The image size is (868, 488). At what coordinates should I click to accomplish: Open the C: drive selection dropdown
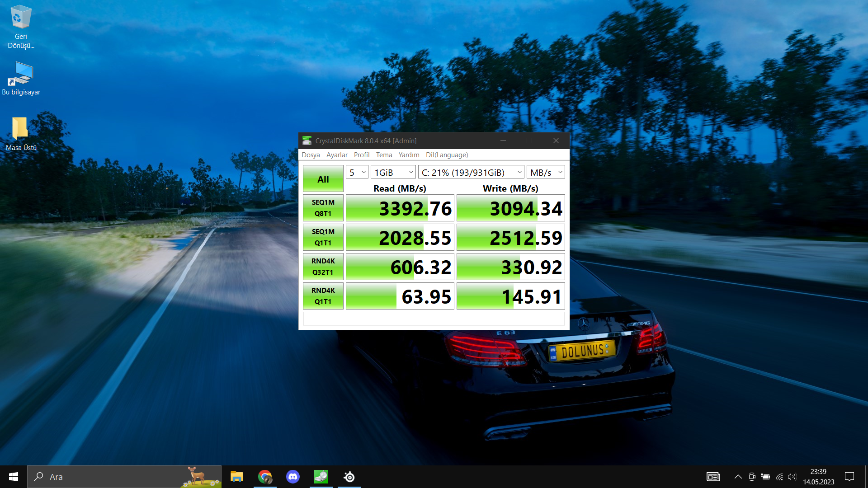tap(471, 172)
